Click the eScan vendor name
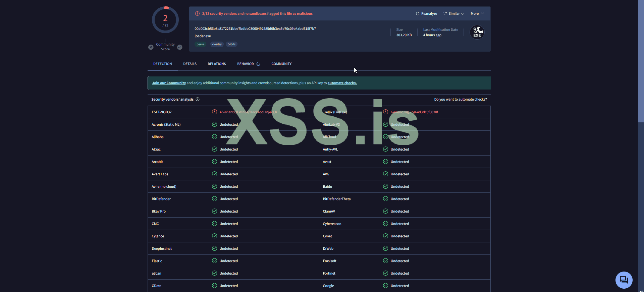This screenshot has width=644, height=292. pos(156,273)
